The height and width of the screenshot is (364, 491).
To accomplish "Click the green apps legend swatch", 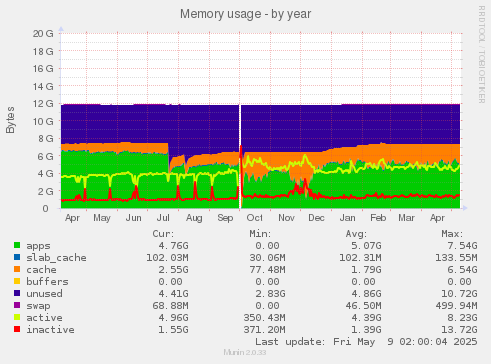I will (17, 245).
